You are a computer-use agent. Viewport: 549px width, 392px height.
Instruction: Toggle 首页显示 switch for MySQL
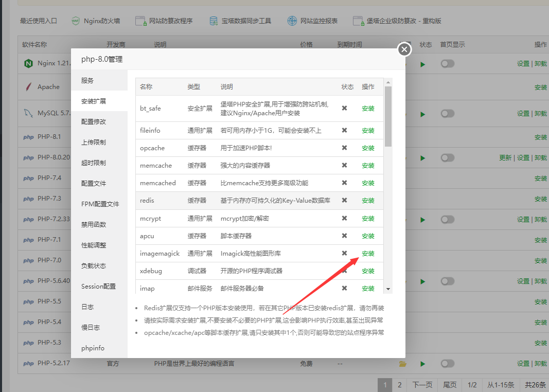[x=448, y=114]
